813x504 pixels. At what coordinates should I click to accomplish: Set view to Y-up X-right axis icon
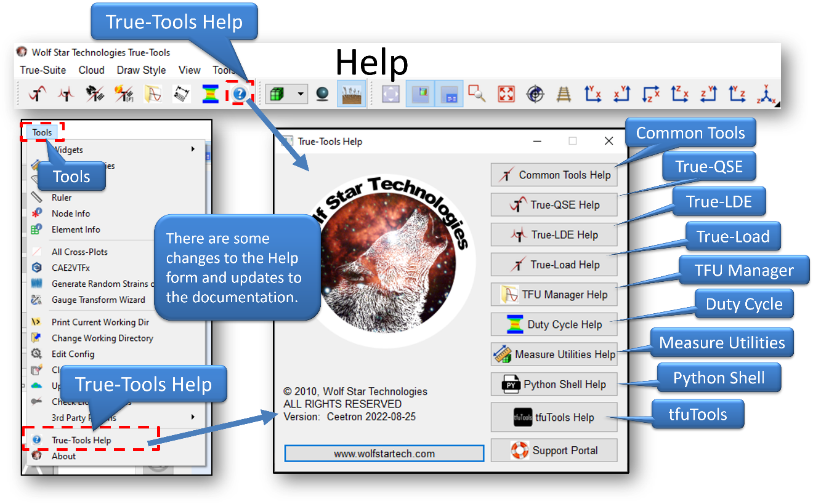[x=593, y=94]
